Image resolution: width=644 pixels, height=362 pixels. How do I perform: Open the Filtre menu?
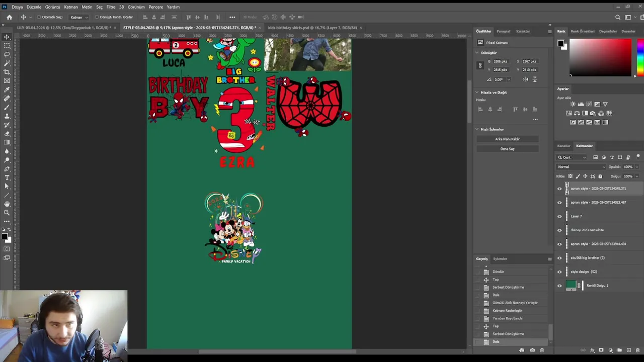tap(111, 7)
